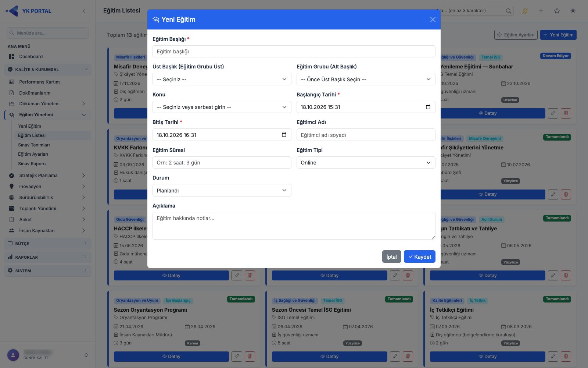Open the Eğitim Grubu (Alt Başlık) dropdown

coord(366,79)
